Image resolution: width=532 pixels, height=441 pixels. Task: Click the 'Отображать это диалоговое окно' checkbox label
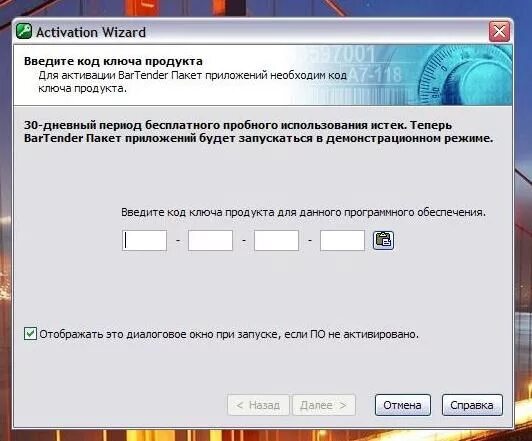pos(229,334)
